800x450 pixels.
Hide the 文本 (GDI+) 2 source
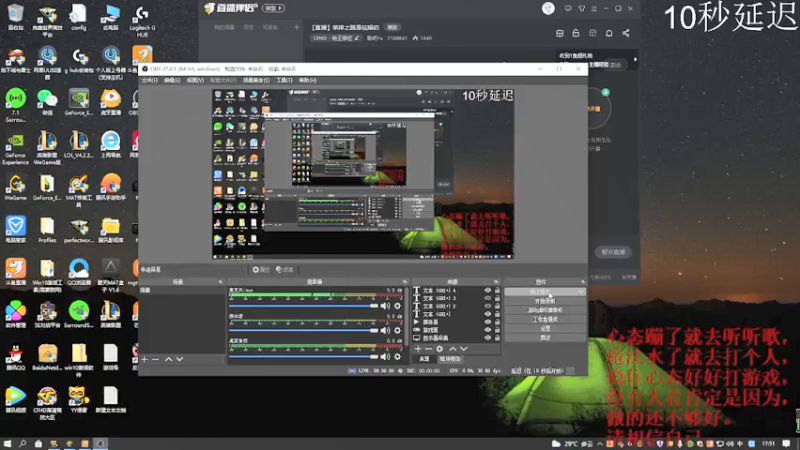pos(487,306)
